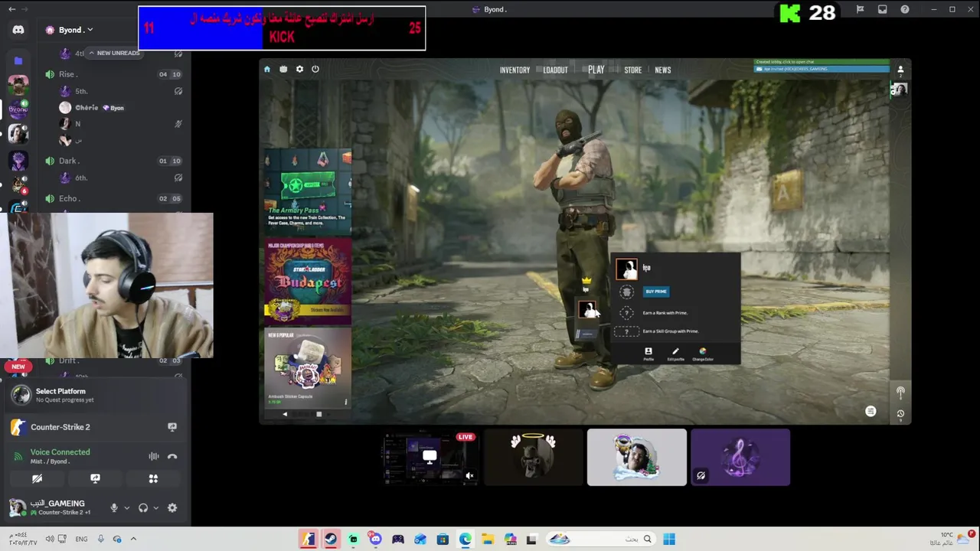This screenshot has height=551, width=980.
Task: Open Profile in the player popup
Action: pyautogui.click(x=648, y=354)
